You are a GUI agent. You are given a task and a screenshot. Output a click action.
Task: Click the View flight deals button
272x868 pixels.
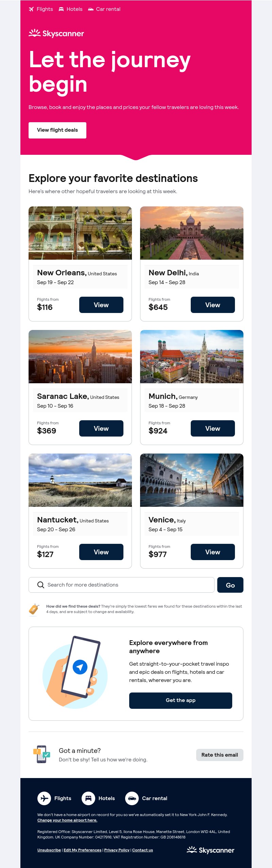57,130
